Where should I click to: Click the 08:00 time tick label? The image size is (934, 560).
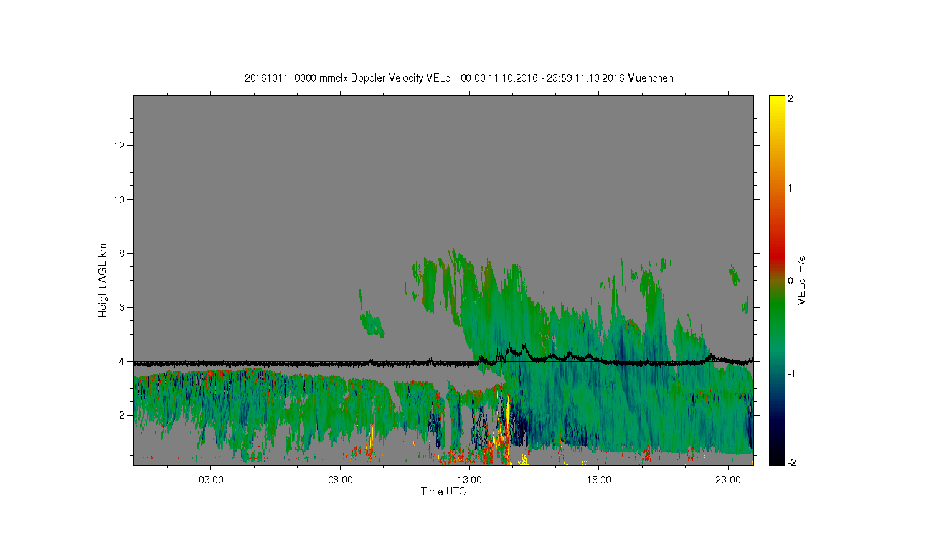click(341, 480)
